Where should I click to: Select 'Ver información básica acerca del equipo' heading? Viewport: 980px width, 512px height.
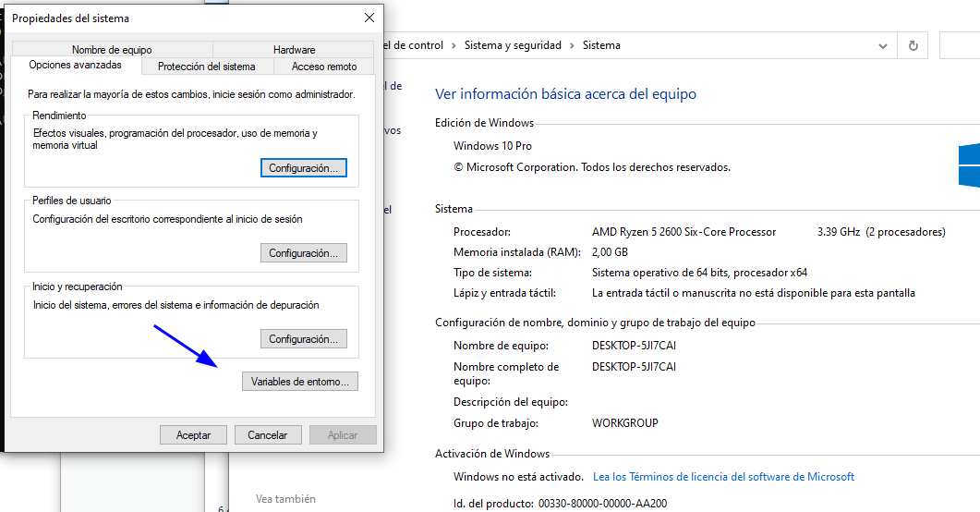pos(565,93)
